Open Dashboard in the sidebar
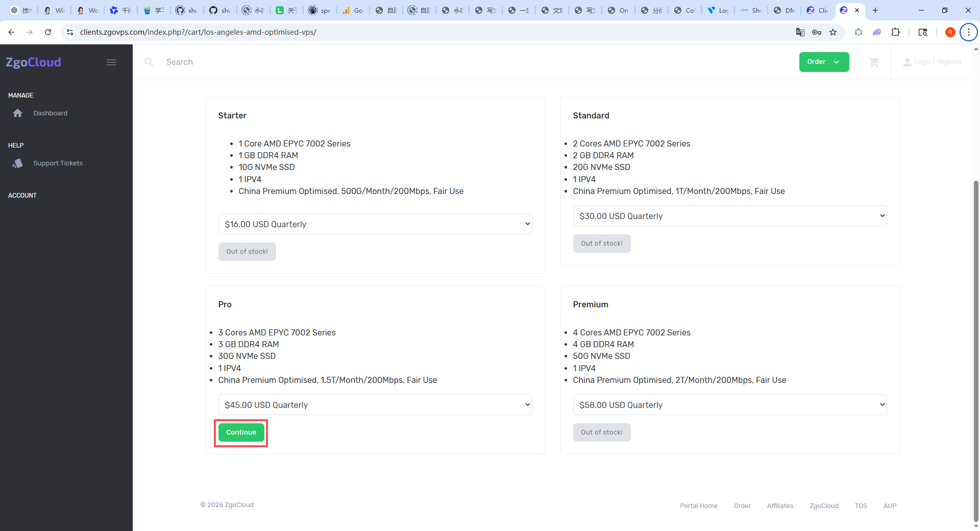Image resolution: width=980 pixels, height=531 pixels. pyautogui.click(x=50, y=113)
